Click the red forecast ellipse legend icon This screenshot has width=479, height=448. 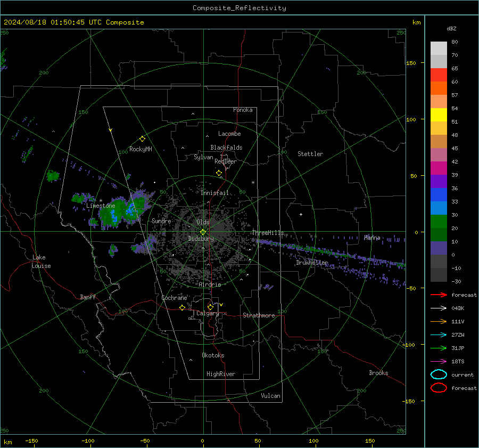coord(439,388)
